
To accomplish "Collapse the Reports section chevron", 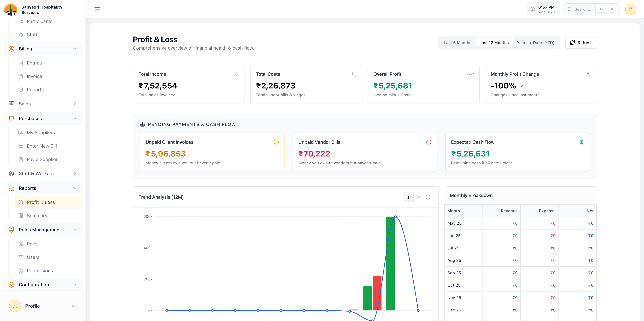I will coord(75,188).
